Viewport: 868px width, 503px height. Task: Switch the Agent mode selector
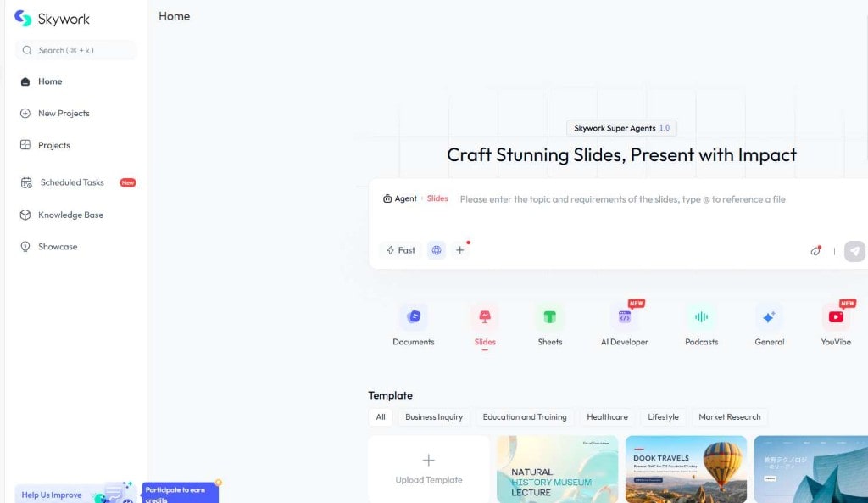399,198
